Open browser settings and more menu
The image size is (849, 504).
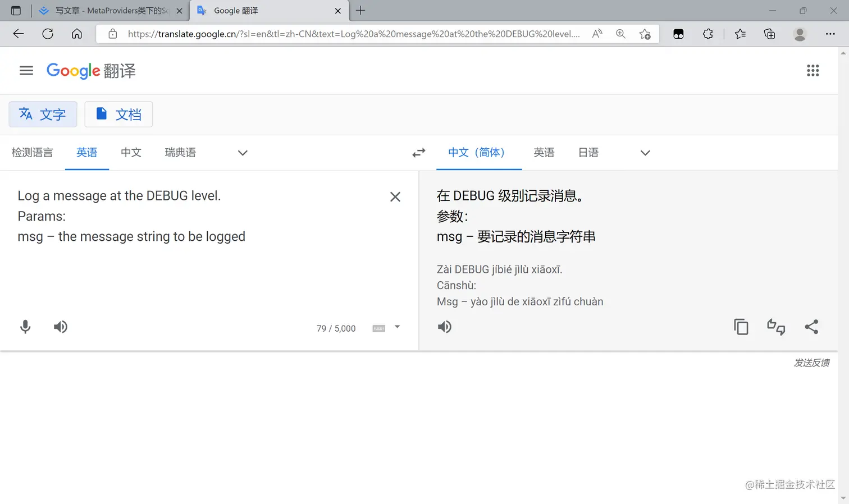[830, 34]
